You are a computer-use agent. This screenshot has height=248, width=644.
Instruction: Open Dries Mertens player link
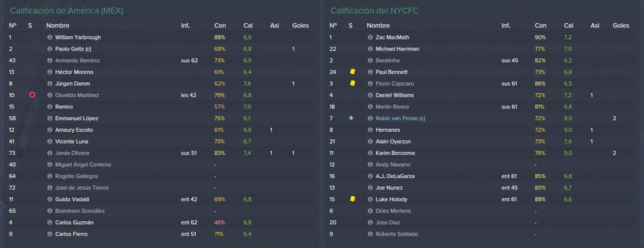coord(393,211)
